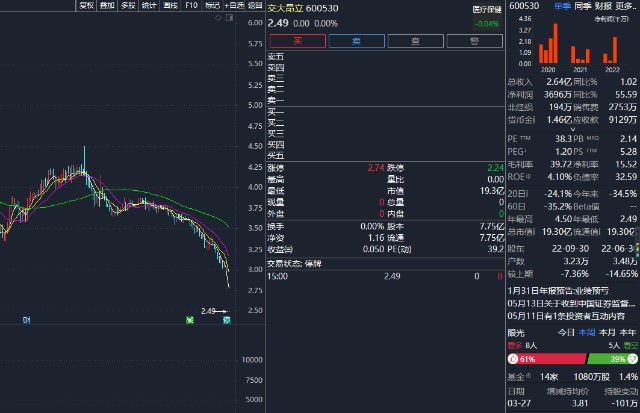Click the 总收入 2.64亿 value
This screenshot has width=640, height=413.
pos(559,82)
